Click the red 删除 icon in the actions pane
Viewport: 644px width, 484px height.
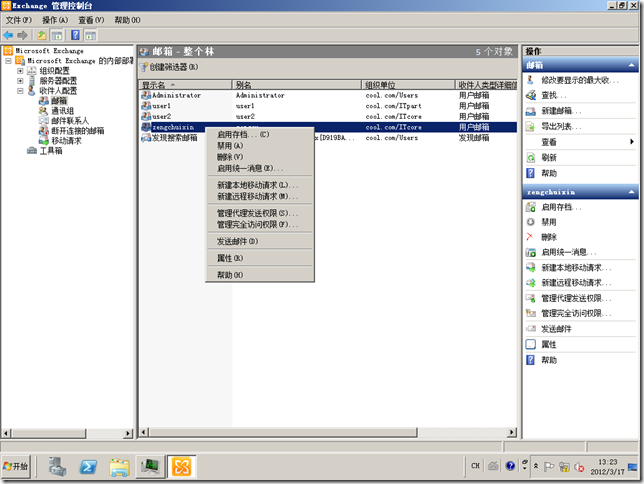531,237
